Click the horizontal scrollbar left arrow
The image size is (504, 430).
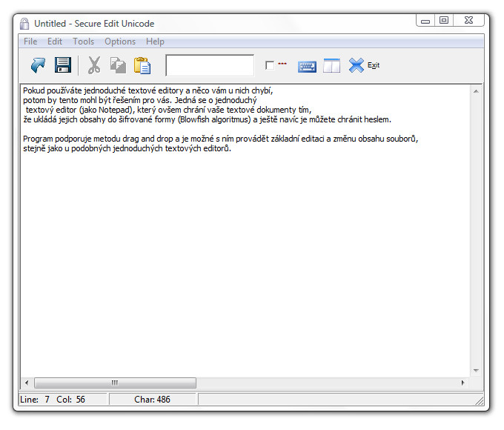click(27, 383)
